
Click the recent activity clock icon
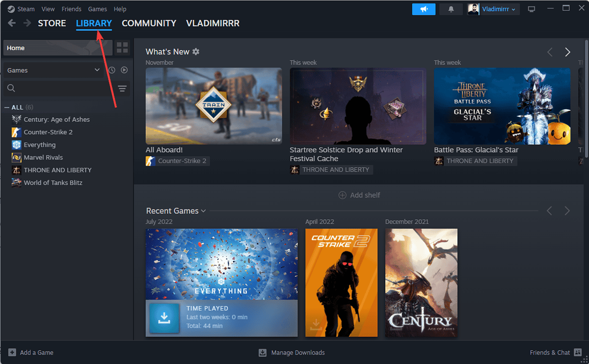(x=112, y=70)
